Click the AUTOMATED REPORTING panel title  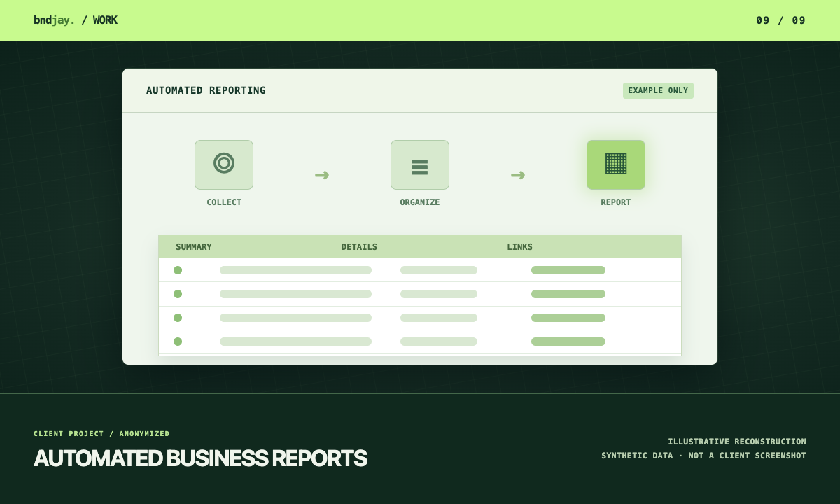[206, 90]
